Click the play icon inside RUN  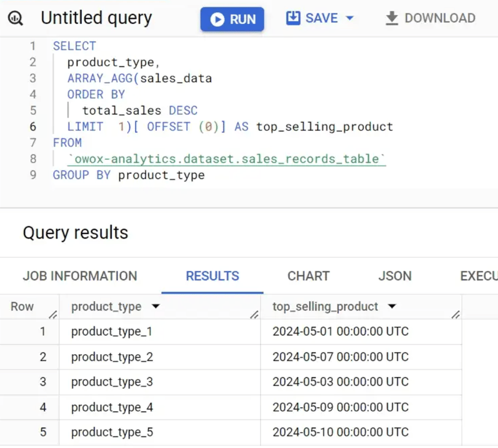coord(218,19)
